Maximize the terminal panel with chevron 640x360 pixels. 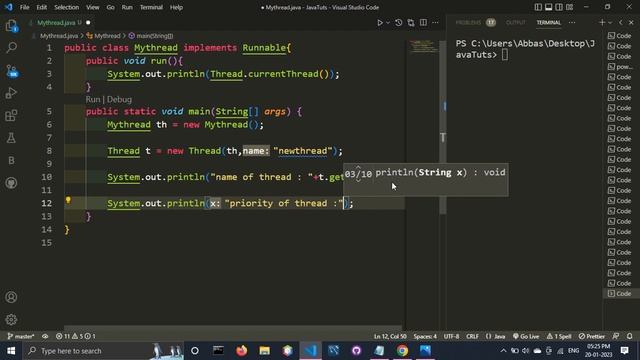point(621,23)
